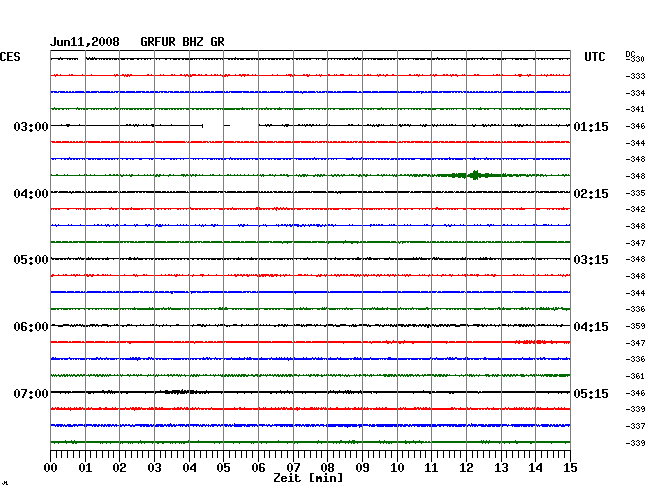The width and height of the screenshot is (650, 494).
Task: Click the Zeit [min] axis title
Action: [308, 478]
